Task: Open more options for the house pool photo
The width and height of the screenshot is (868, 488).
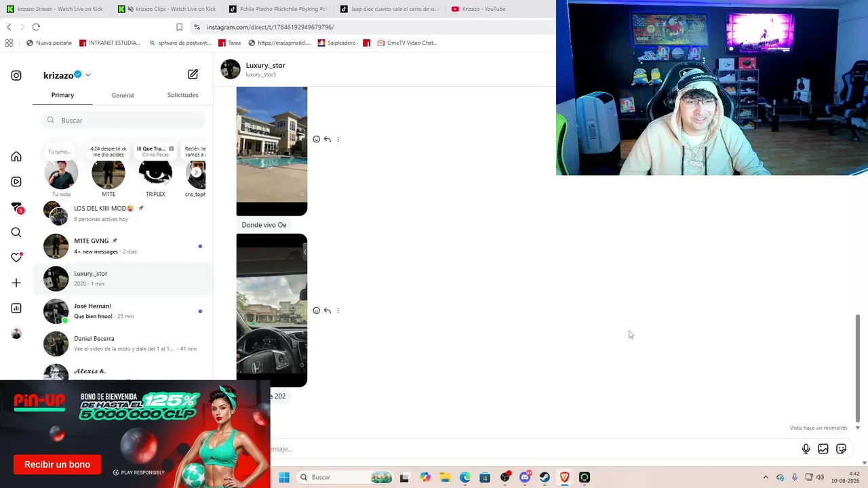Action: pyautogui.click(x=338, y=139)
